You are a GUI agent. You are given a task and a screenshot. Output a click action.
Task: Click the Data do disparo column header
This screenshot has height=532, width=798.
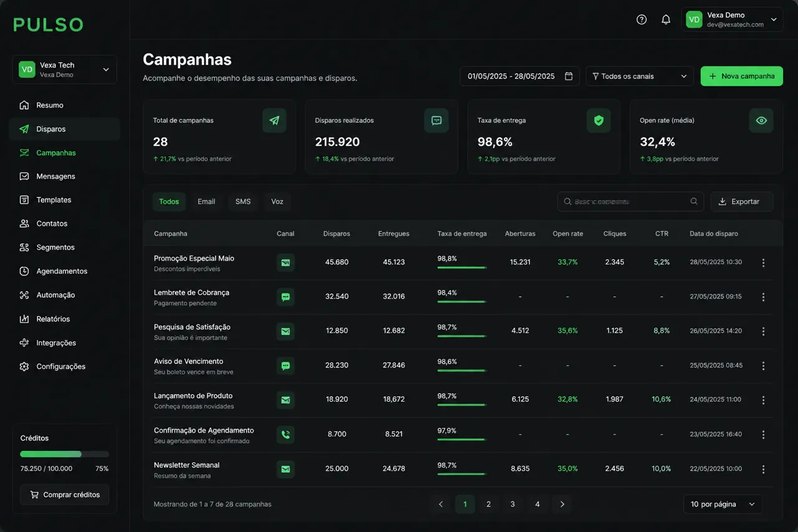point(714,234)
